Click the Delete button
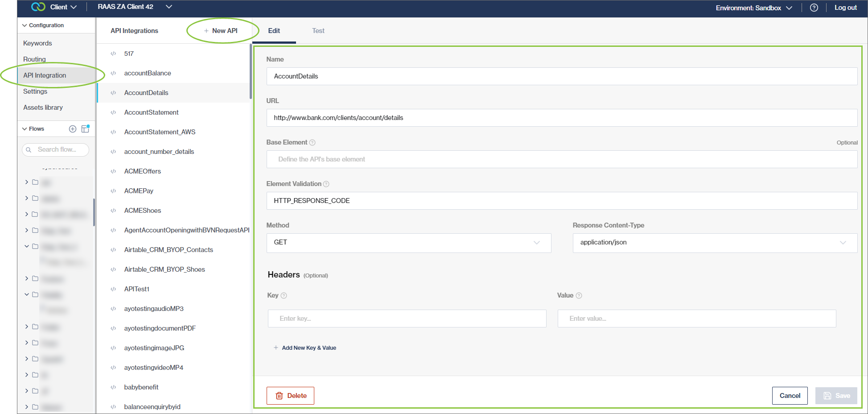This screenshot has width=868, height=414. click(x=290, y=396)
